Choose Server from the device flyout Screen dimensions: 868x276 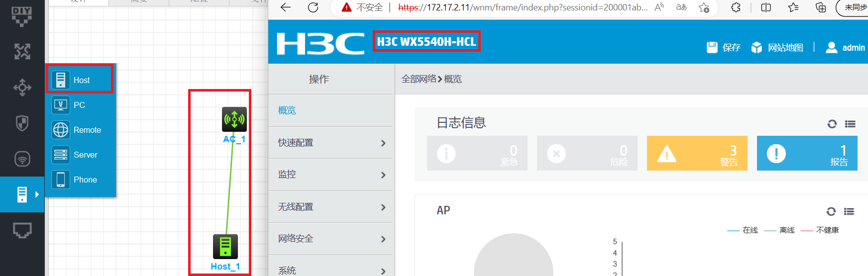81,155
